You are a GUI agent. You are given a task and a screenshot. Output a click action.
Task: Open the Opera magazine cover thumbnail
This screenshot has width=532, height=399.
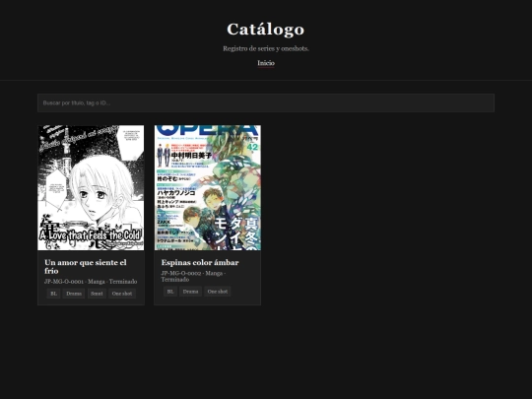[x=208, y=188]
